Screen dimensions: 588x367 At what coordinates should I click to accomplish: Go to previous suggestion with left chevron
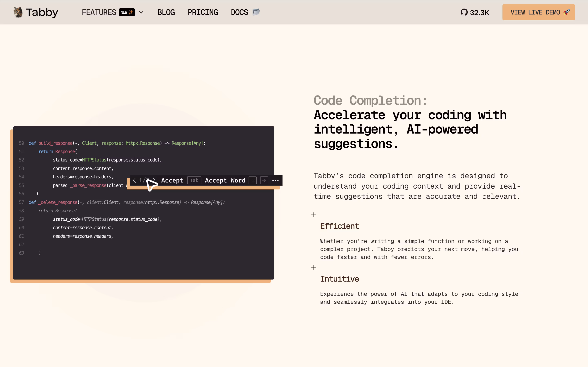pyautogui.click(x=134, y=180)
